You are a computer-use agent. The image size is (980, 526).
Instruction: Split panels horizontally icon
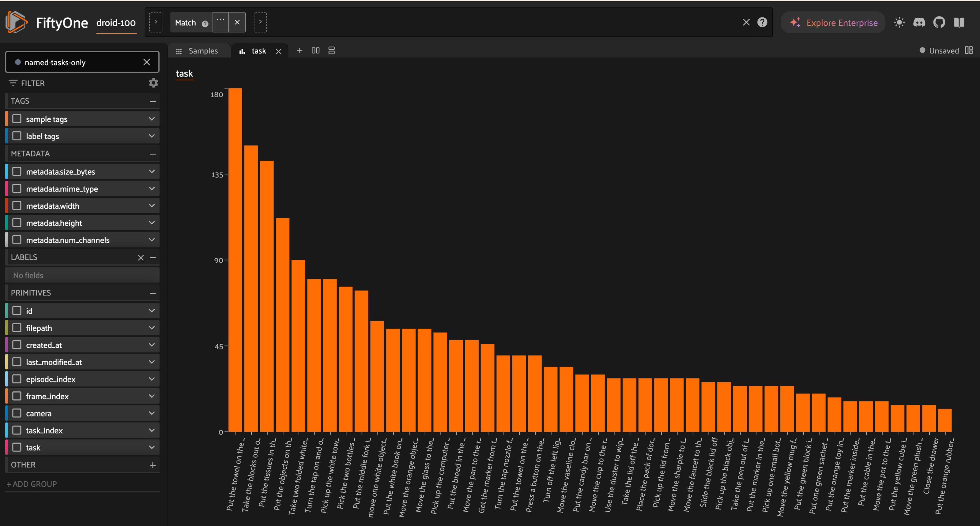(x=315, y=50)
